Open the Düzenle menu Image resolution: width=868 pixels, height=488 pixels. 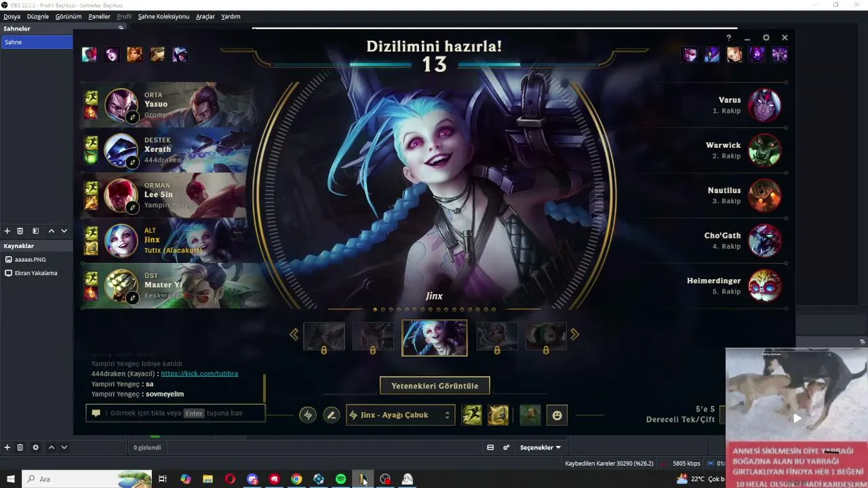[38, 16]
